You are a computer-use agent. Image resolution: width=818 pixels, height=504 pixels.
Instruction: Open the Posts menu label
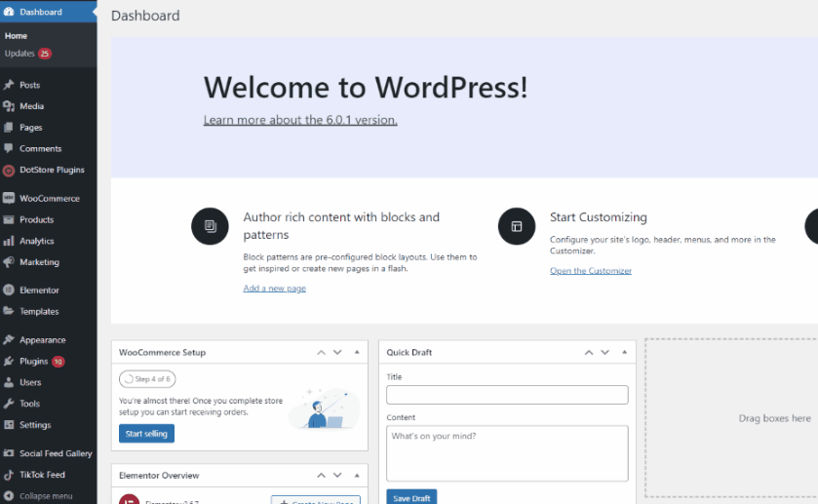click(29, 85)
